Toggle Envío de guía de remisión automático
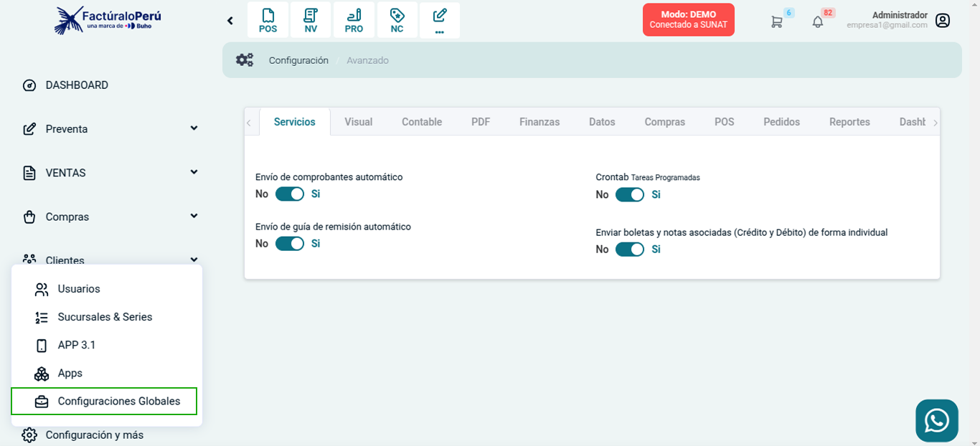Viewport: 980px width, 446px height. pos(290,244)
